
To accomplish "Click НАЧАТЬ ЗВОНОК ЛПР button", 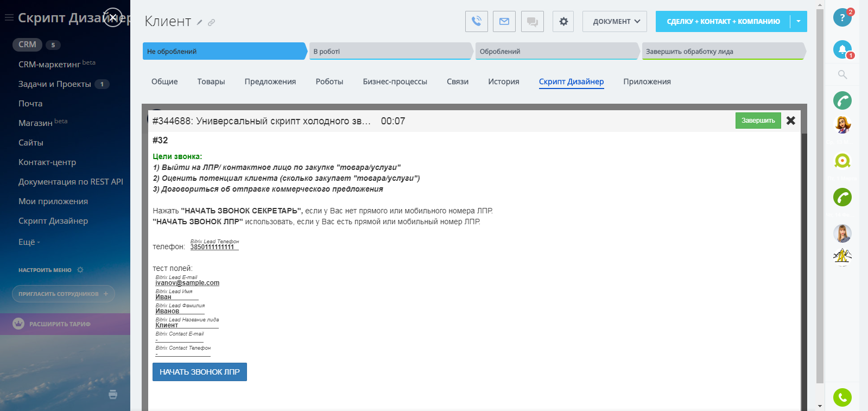I will (x=199, y=372).
